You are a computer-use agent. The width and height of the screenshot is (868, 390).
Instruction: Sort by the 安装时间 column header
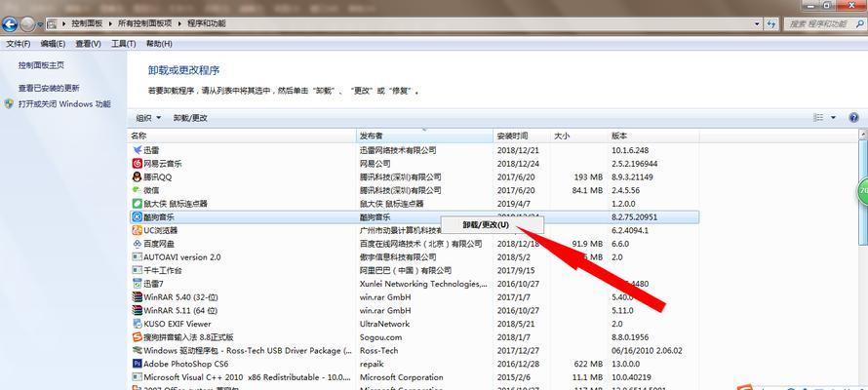tap(522, 136)
